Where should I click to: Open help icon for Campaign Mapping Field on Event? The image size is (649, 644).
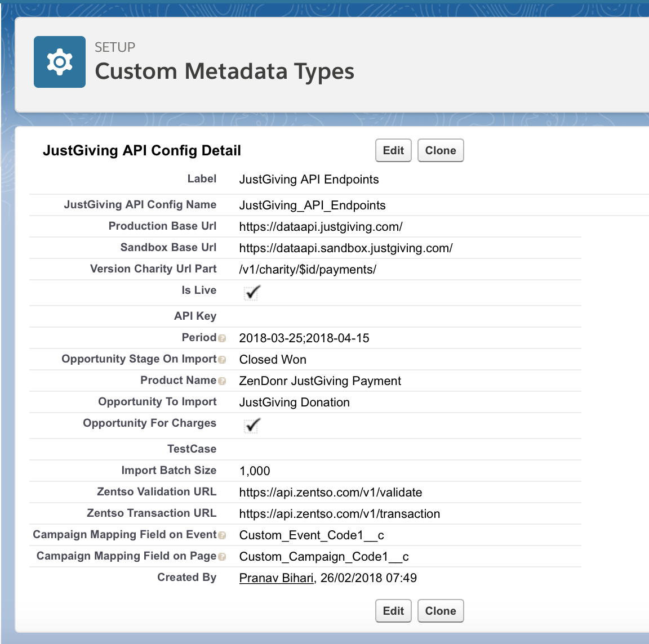pyautogui.click(x=222, y=535)
